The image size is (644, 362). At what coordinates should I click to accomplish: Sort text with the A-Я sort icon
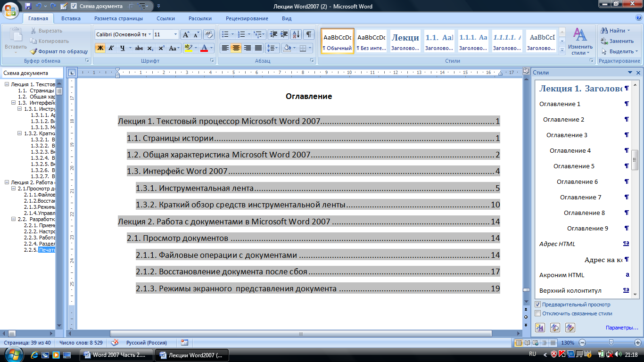(x=296, y=34)
